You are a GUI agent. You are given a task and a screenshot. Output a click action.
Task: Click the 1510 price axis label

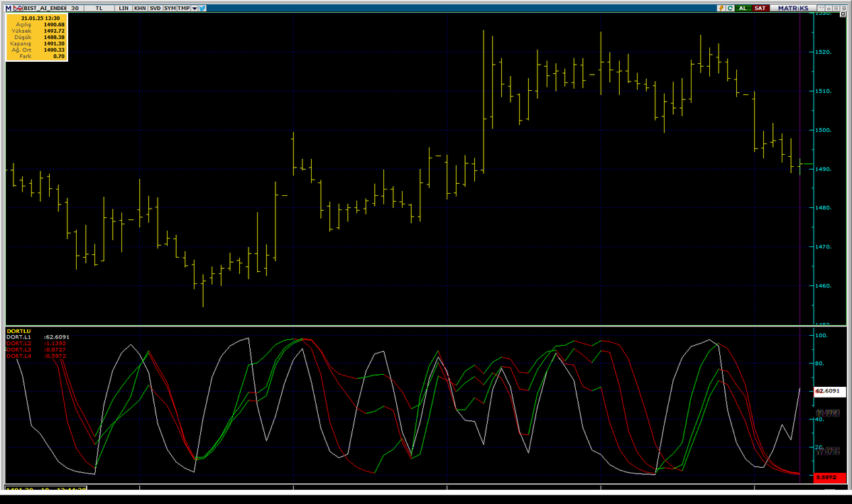823,91
